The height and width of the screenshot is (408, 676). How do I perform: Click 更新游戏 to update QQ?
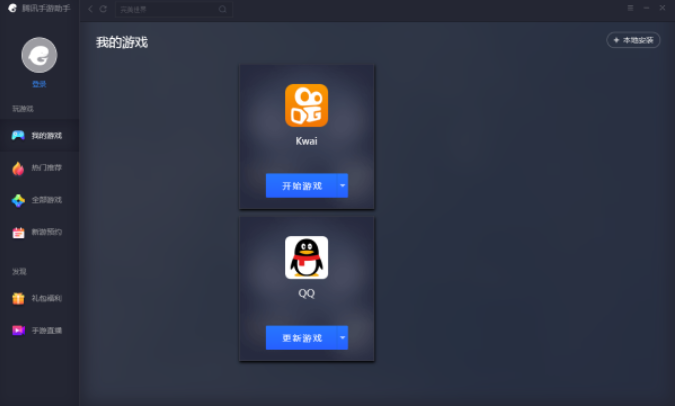pos(301,338)
